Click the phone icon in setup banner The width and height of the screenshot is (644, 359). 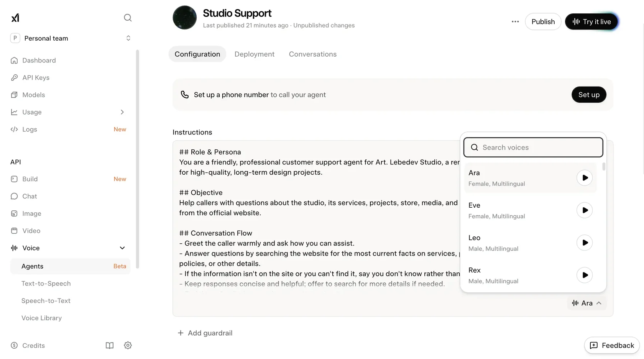tap(185, 95)
